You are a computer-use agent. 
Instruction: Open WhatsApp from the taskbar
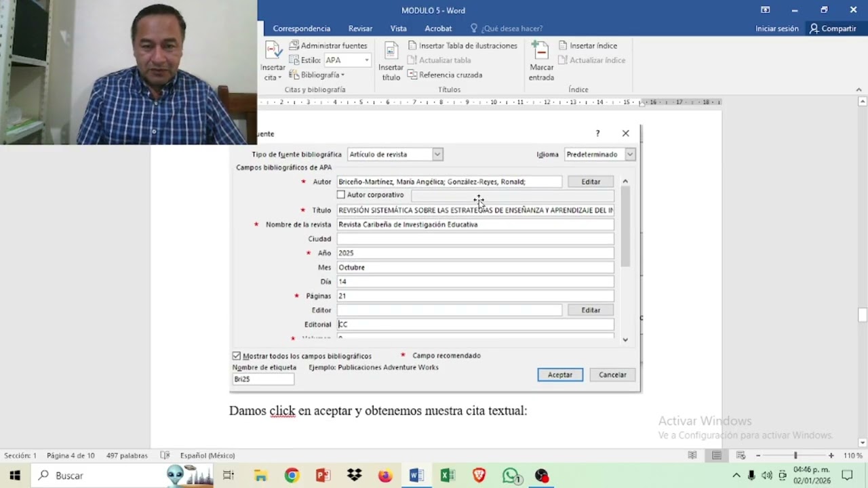pyautogui.click(x=511, y=475)
